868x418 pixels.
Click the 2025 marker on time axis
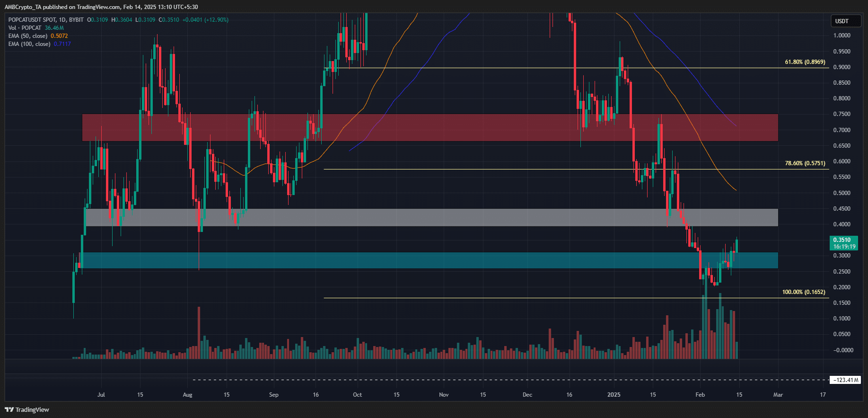614,395
